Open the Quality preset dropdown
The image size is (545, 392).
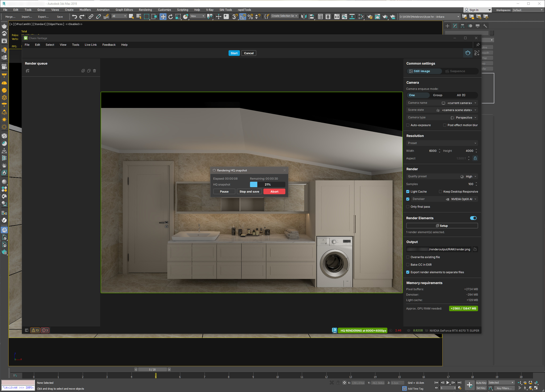[x=469, y=176]
